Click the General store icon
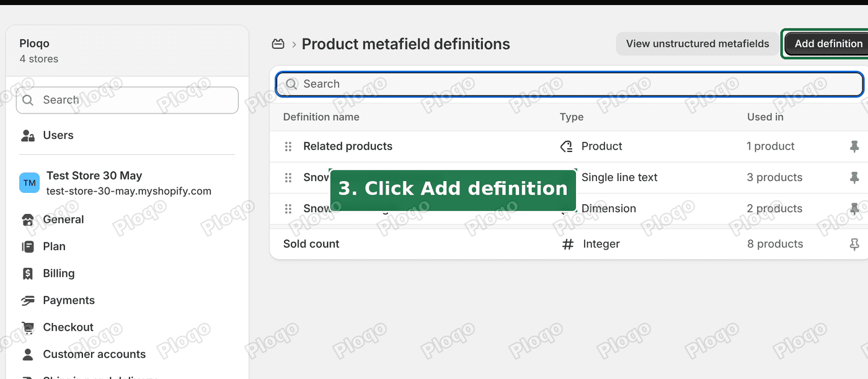This screenshot has width=868, height=379. [x=28, y=220]
